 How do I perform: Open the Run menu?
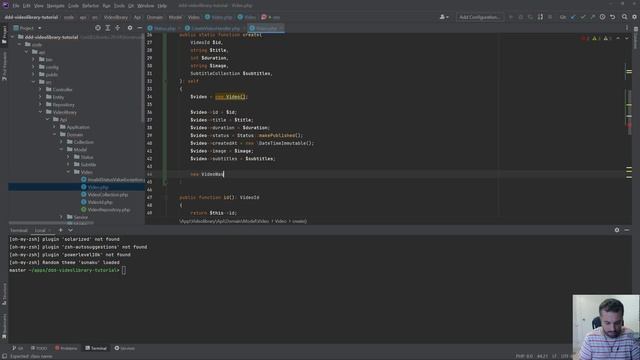click(x=107, y=6)
